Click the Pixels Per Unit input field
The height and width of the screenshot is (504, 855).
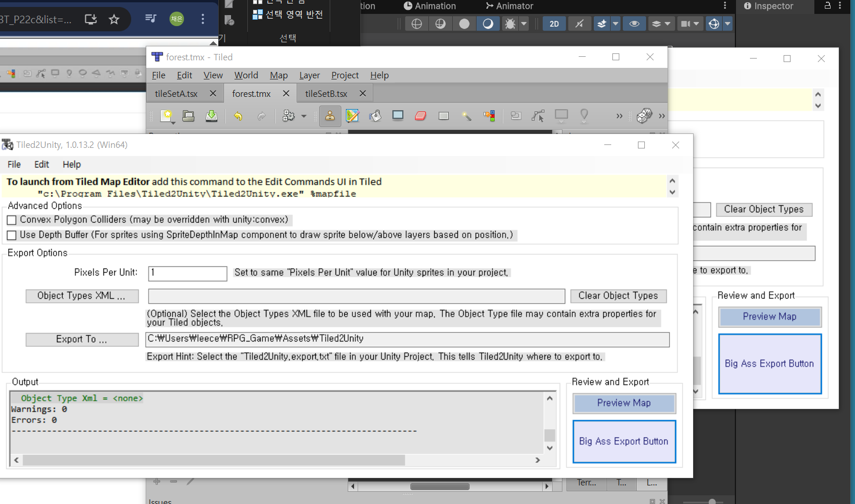(187, 273)
